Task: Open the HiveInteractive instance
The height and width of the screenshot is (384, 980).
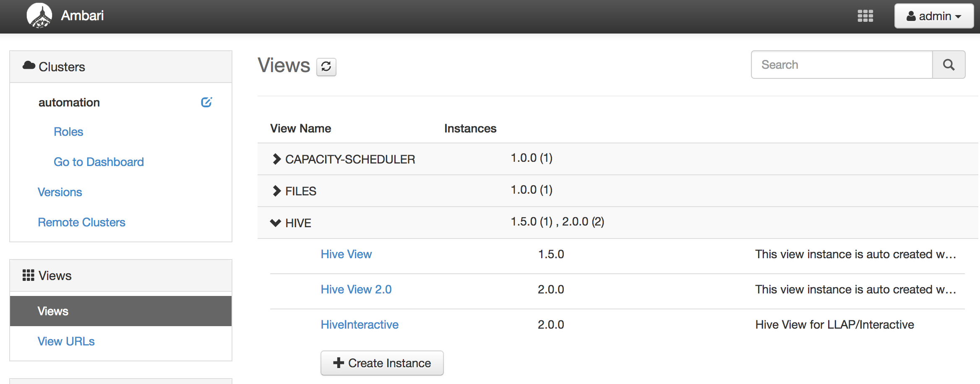Action: (359, 324)
